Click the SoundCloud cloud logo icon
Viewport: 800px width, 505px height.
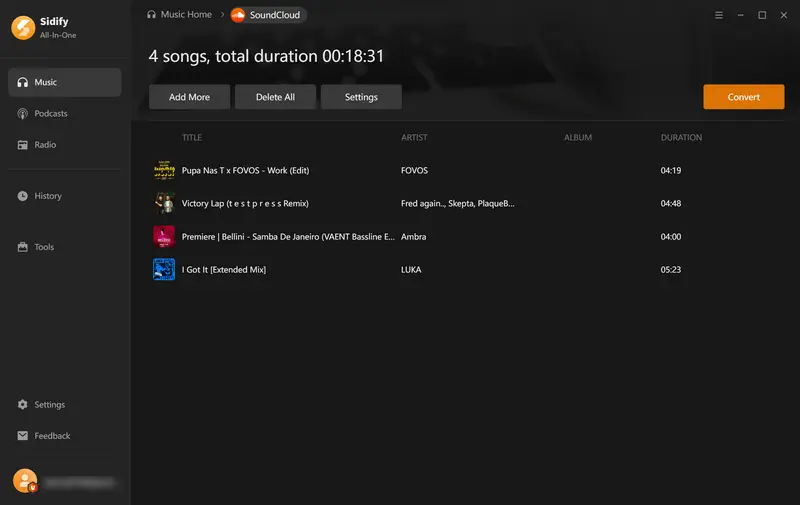point(238,15)
